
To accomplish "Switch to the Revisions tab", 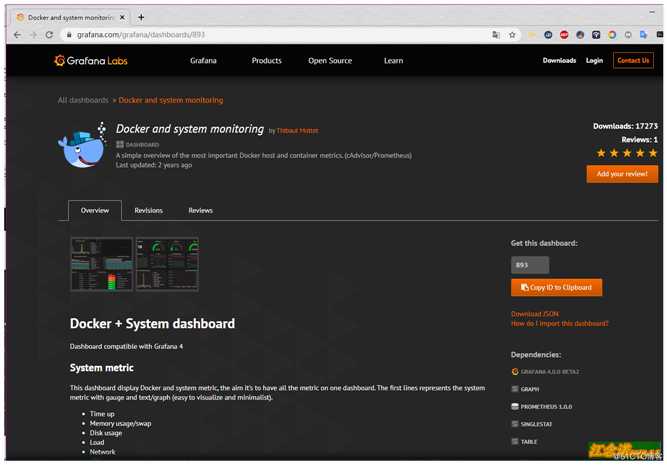I will [148, 211].
